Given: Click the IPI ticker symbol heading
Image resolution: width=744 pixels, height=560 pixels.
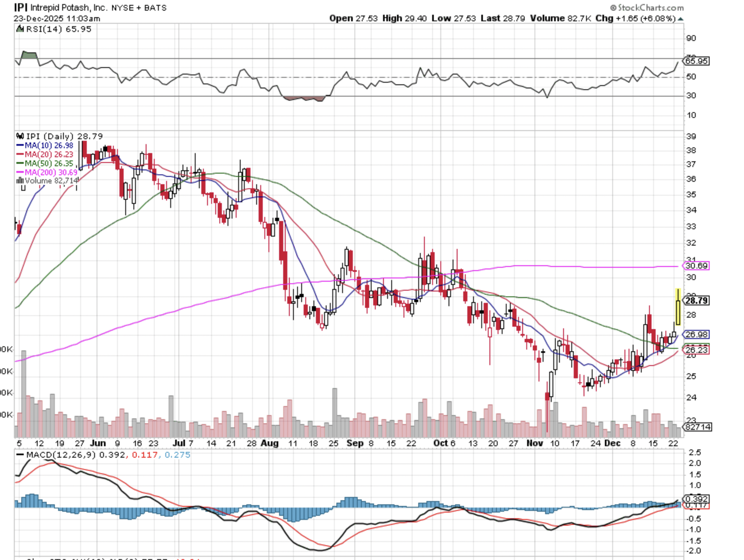Looking at the screenshot, I should (x=20, y=8).
